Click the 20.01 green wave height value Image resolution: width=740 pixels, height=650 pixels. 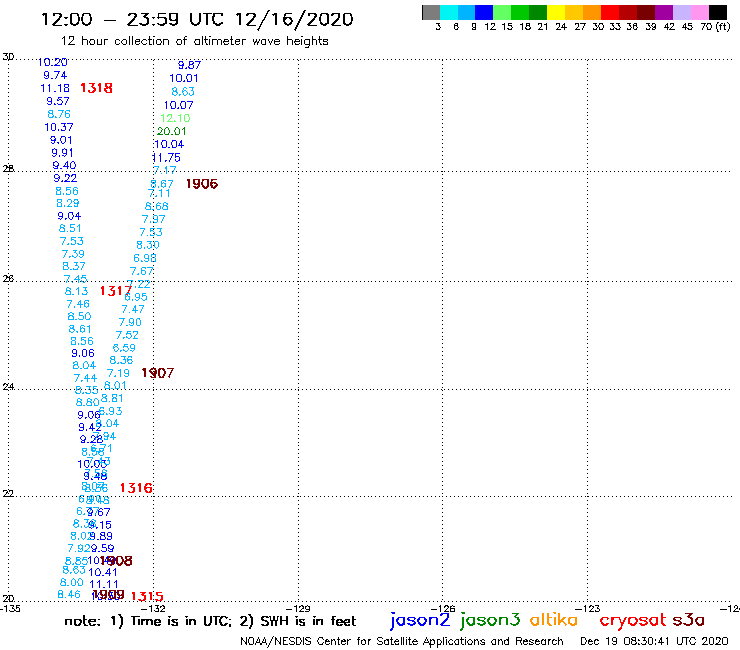click(172, 131)
